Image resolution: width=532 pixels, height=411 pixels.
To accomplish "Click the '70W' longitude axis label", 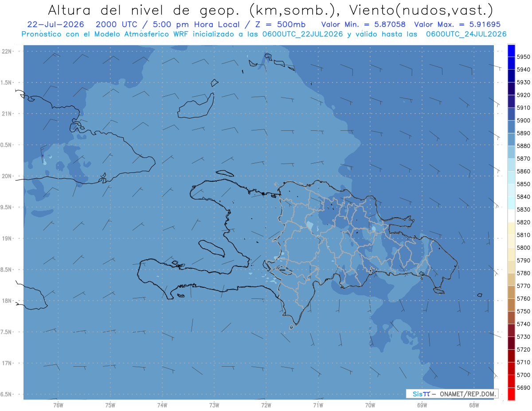I will pos(370,405).
